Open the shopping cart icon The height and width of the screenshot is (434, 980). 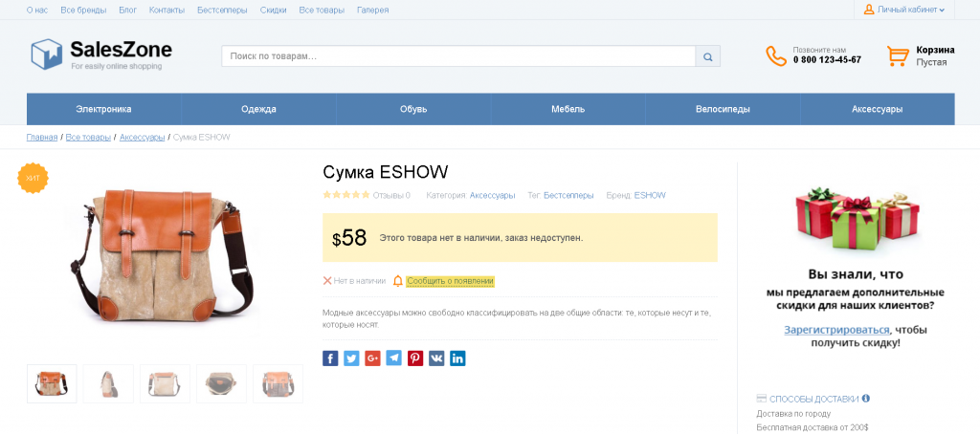tap(898, 55)
